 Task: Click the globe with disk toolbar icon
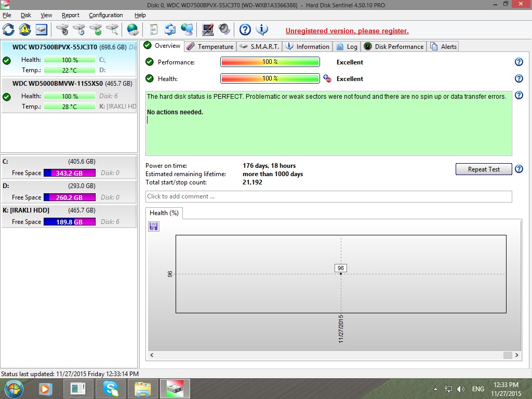click(132, 30)
